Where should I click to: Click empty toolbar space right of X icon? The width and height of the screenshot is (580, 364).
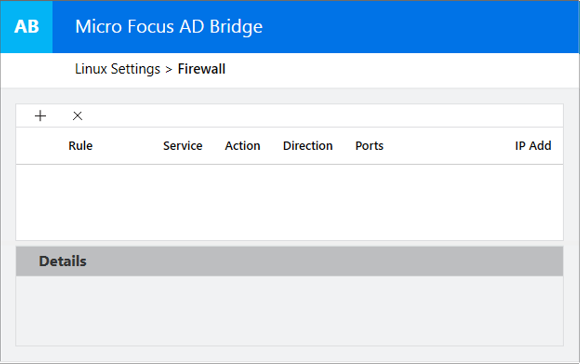[x=322, y=116]
